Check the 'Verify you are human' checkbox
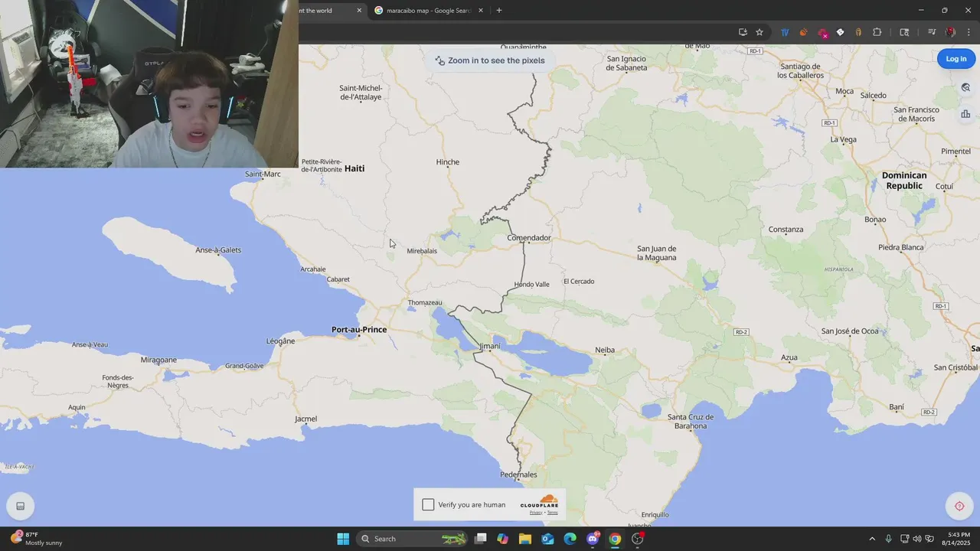The width and height of the screenshot is (980, 551). point(428,504)
